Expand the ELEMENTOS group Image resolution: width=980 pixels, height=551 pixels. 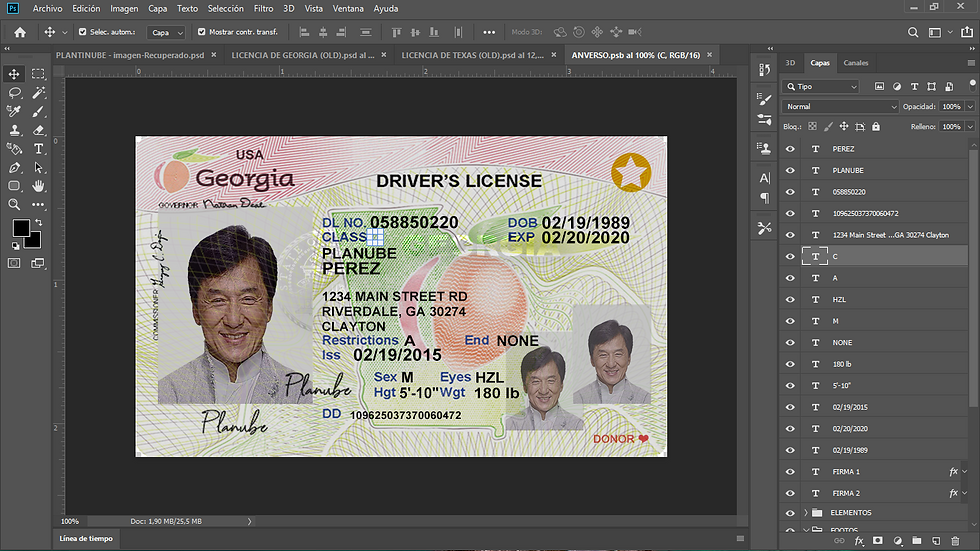point(806,513)
